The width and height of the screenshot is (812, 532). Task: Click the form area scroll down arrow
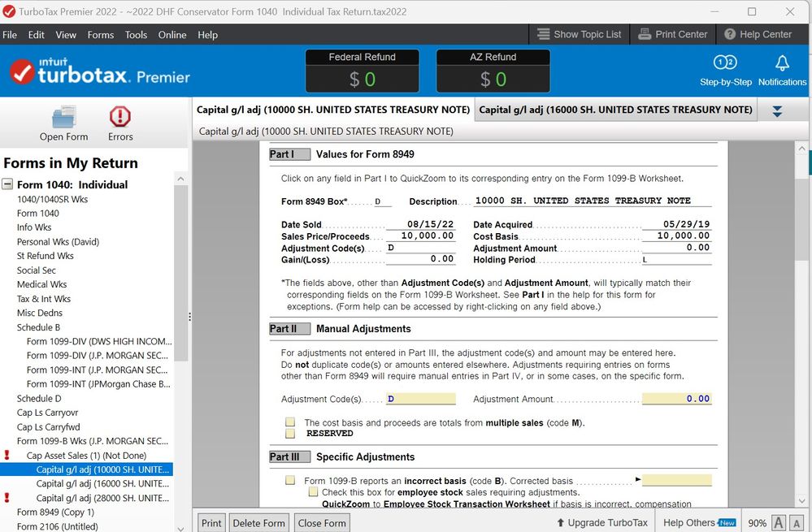pyautogui.click(x=801, y=500)
